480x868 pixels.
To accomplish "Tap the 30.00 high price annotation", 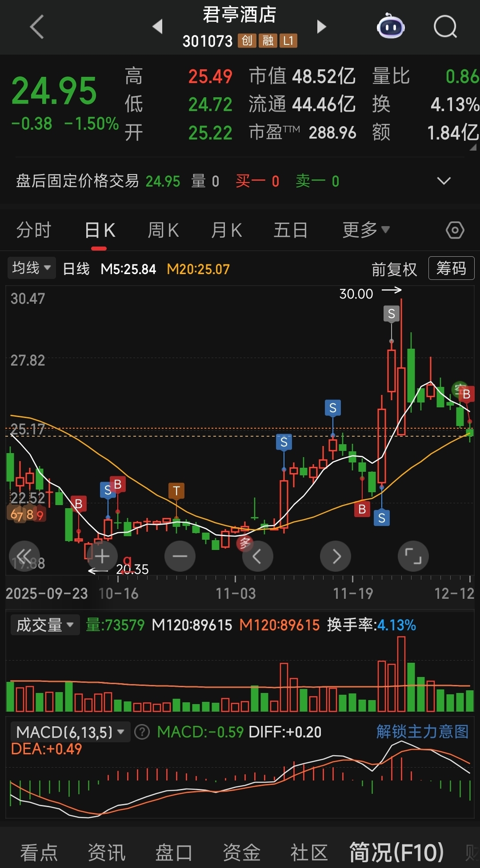I will pos(356,294).
